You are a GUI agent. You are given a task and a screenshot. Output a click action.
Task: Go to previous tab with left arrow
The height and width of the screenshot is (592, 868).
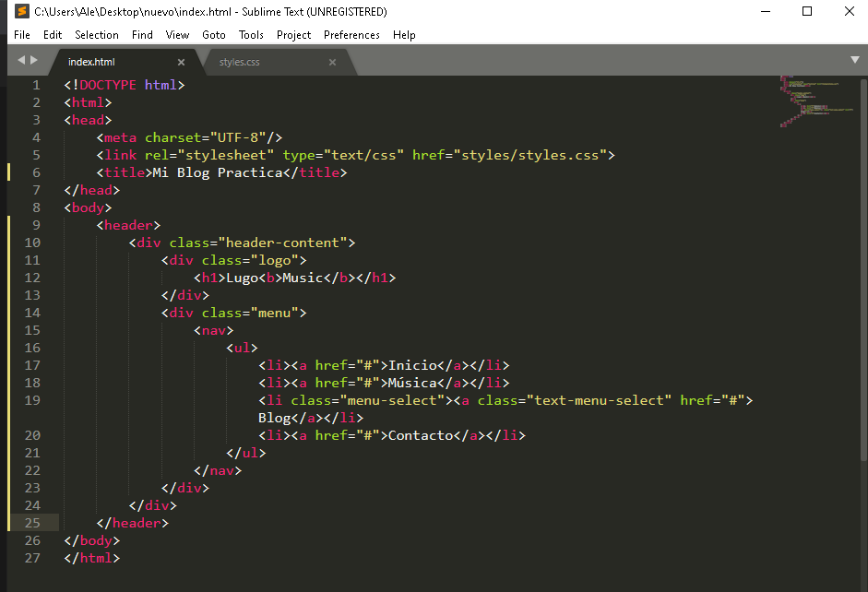coord(21,60)
